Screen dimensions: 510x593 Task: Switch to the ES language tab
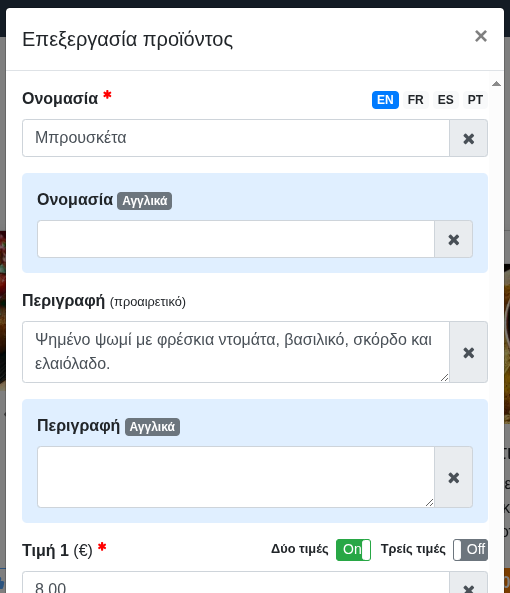[445, 100]
